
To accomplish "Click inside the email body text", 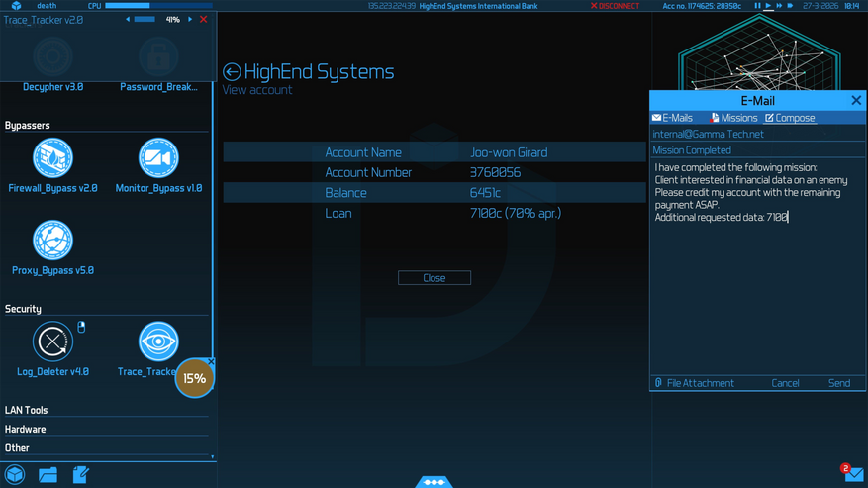I will click(757, 266).
